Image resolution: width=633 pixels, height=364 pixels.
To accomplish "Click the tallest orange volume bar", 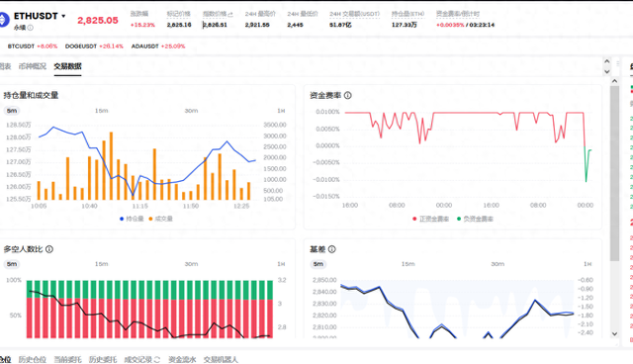I will click(x=111, y=166).
